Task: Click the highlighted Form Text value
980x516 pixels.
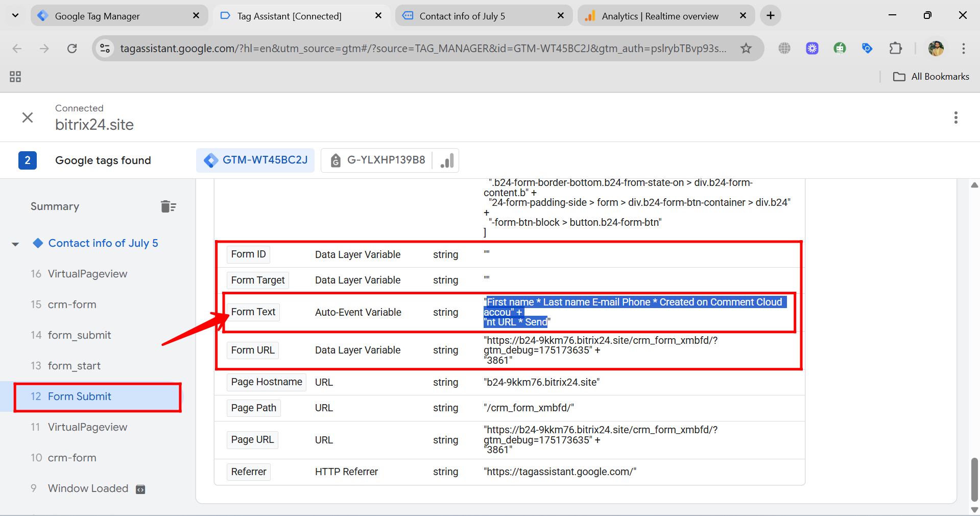Action: pos(634,312)
